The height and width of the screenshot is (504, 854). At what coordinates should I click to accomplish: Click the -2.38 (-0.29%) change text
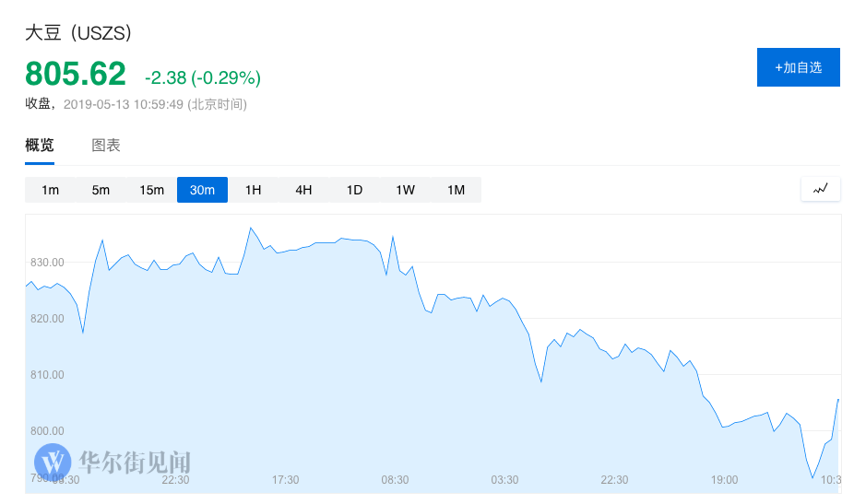203,76
